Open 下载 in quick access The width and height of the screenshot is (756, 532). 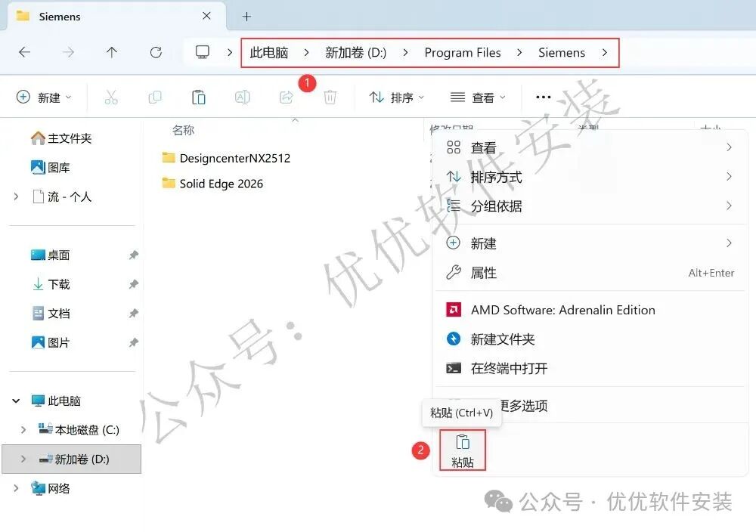pyautogui.click(x=51, y=284)
